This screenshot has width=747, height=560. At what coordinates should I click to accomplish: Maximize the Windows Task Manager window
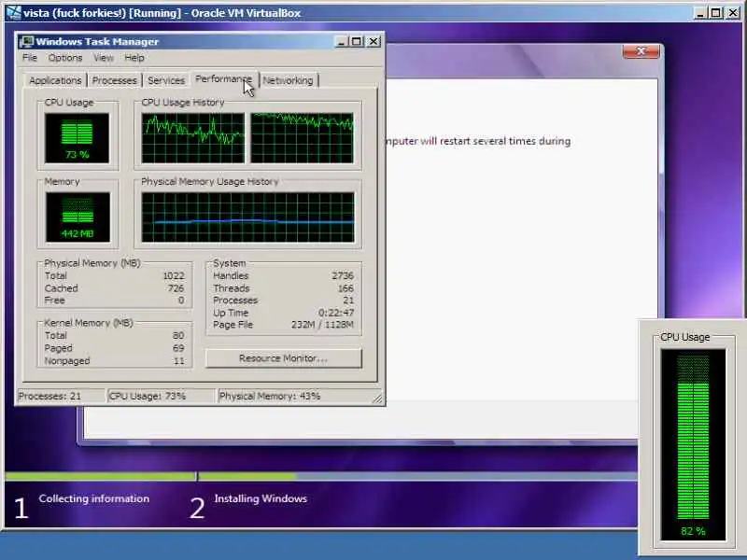pos(357,42)
